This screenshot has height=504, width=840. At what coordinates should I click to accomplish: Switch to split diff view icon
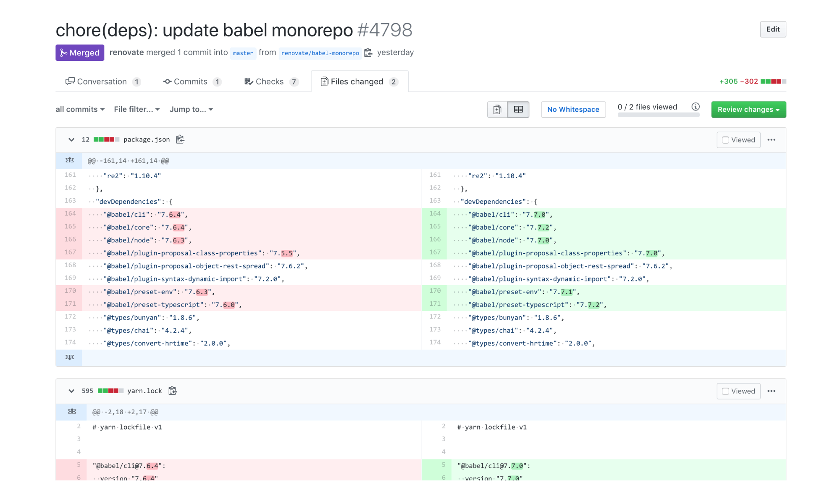pyautogui.click(x=518, y=110)
